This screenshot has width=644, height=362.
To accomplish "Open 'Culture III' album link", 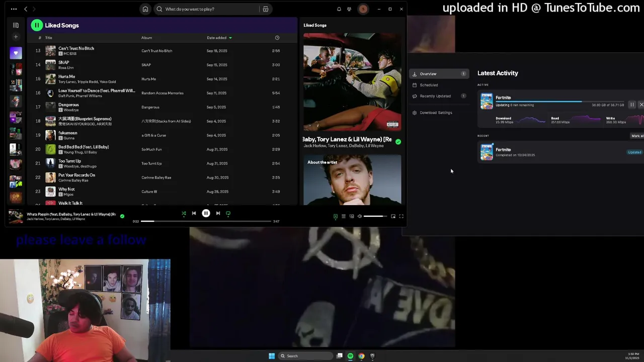I will (x=149, y=192).
